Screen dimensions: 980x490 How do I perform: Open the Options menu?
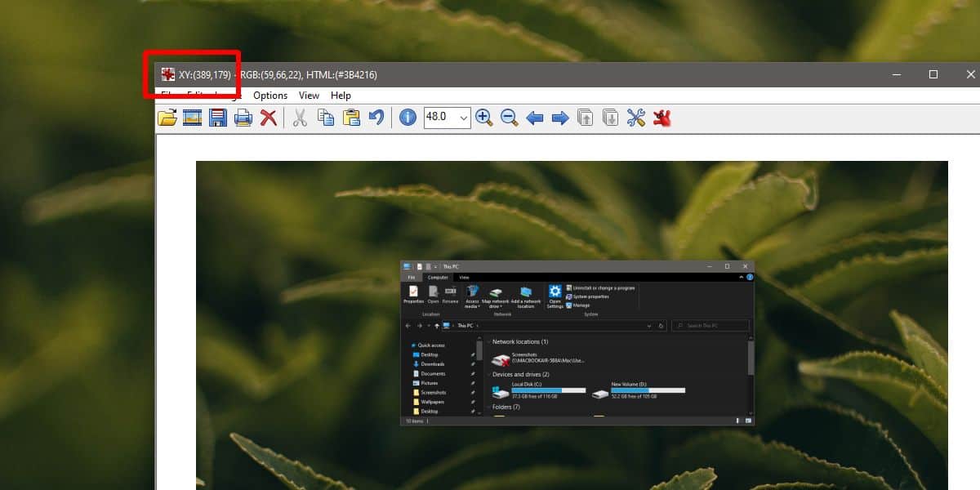click(x=270, y=96)
